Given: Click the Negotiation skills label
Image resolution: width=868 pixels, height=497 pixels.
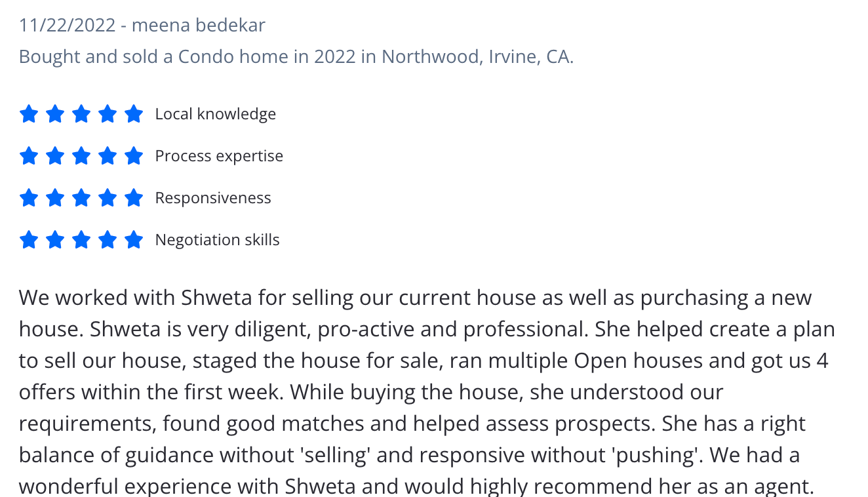Looking at the screenshot, I should [x=217, y=240].
